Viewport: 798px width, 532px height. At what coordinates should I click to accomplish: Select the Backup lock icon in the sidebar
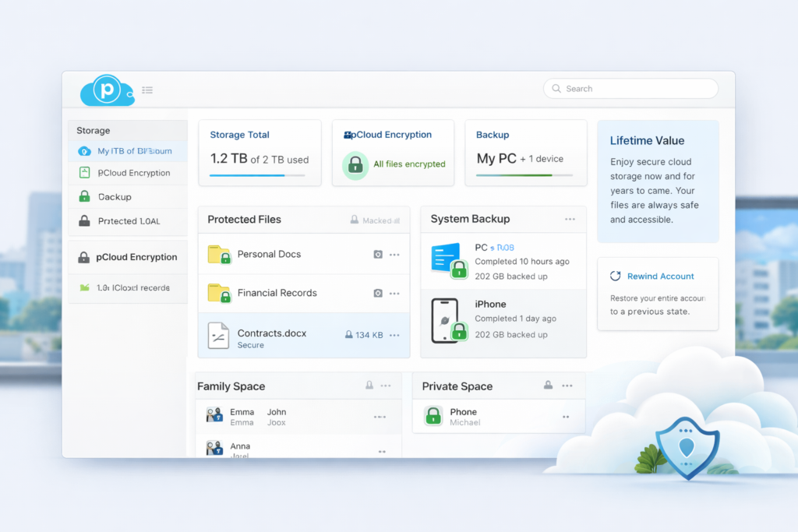tap(84, 196)
